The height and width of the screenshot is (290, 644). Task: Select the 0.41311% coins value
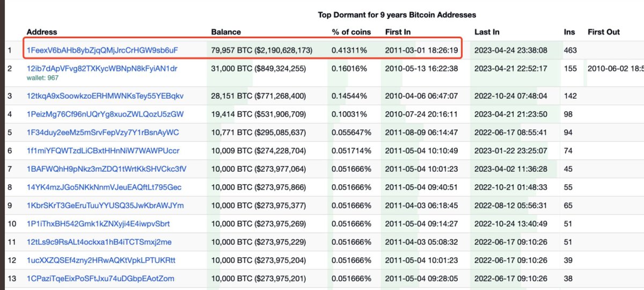(x=349, y=50)
